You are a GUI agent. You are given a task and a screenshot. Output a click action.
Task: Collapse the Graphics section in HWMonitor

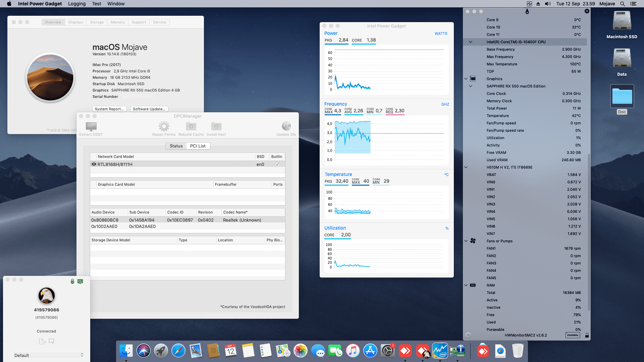(466, 79)
